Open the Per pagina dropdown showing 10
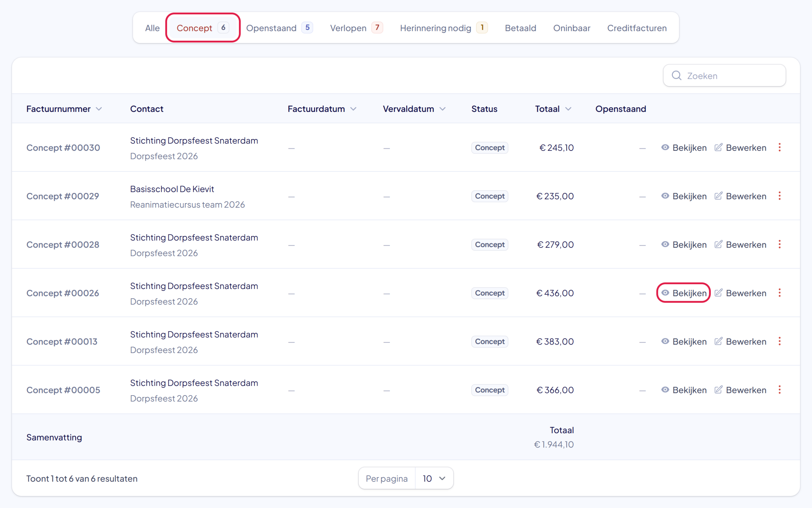Image resolution: width=812 pixels, height=508 pixels. click(x=434, y=478)
